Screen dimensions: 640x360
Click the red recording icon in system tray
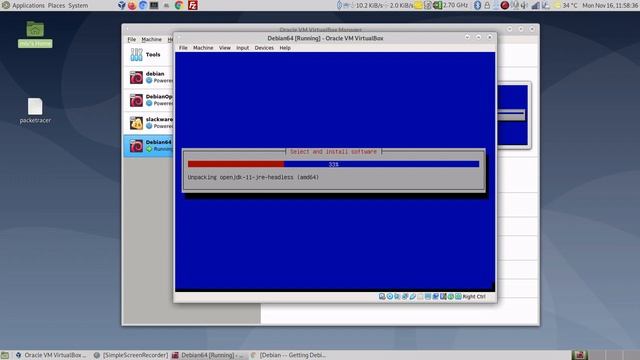click(504, 5)
